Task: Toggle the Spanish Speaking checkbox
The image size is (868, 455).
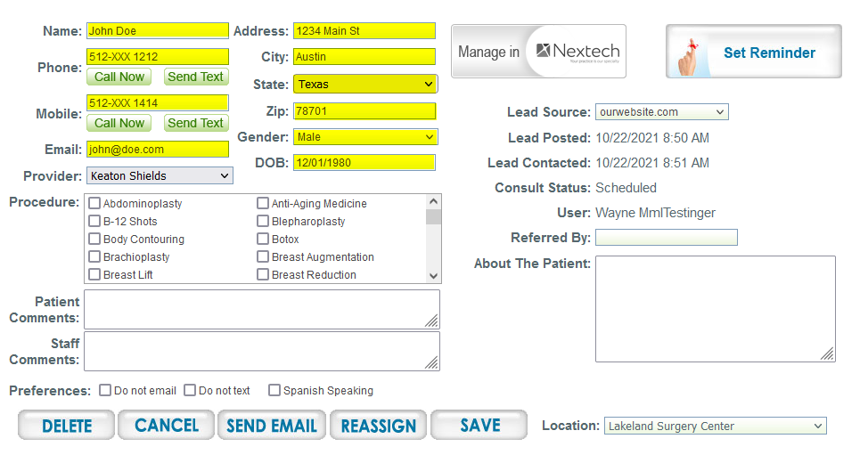Action: point(274,390)
